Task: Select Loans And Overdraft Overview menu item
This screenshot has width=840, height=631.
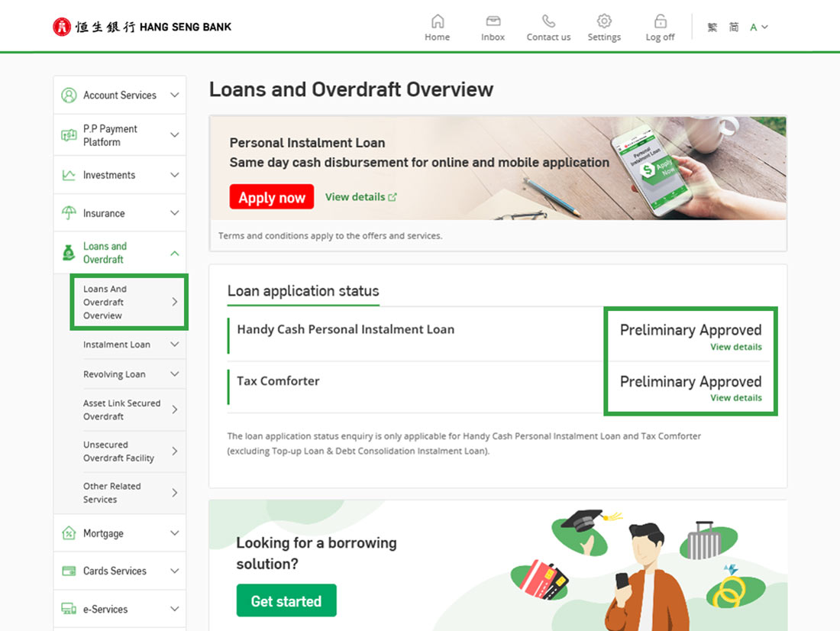Action: coord(129,302)
